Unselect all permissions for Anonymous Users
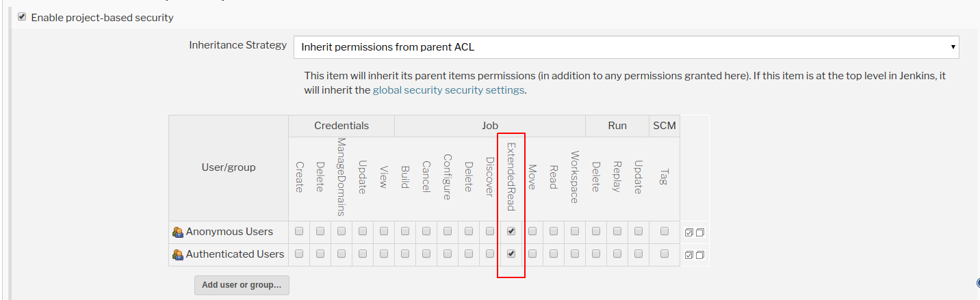Screen dimensions: 980x300 pyautogui.click(x=700, y=232)
